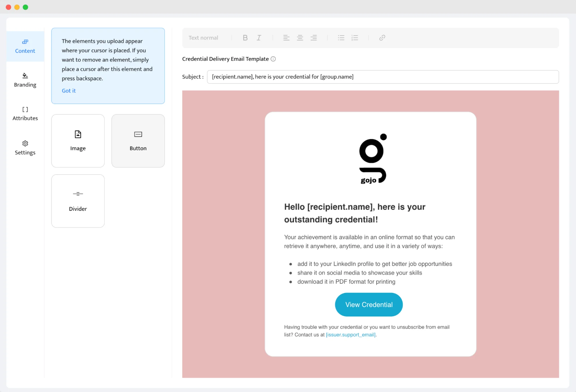Open the Text normal style dropdown
576x392 pixels.
coord(203,38)
